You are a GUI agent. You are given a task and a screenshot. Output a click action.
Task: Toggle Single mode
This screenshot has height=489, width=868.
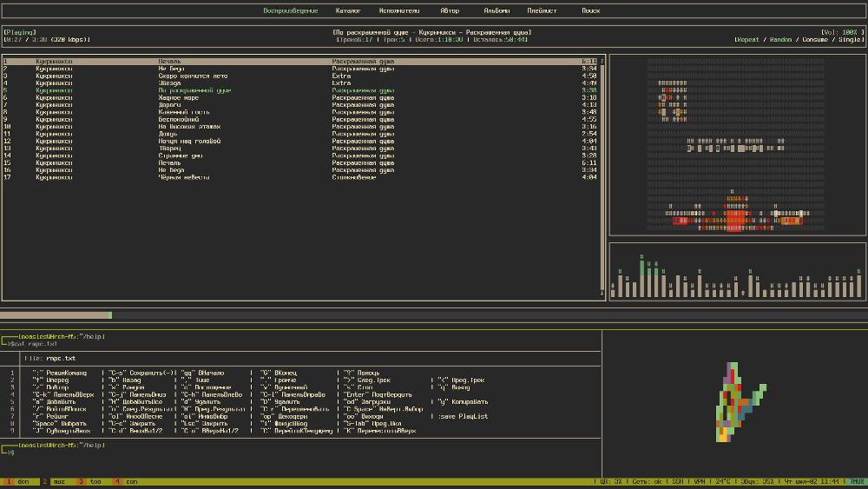pyautogui.click(x=849, y=39)
